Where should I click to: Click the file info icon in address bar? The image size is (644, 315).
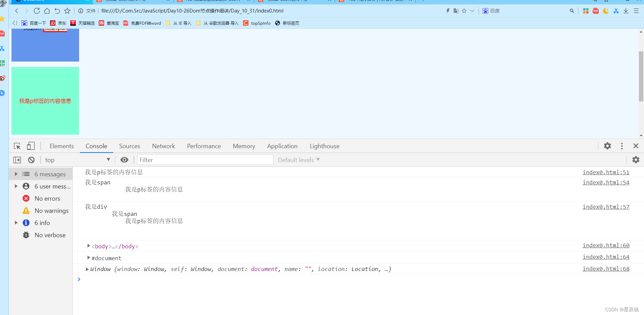point(81,11)
